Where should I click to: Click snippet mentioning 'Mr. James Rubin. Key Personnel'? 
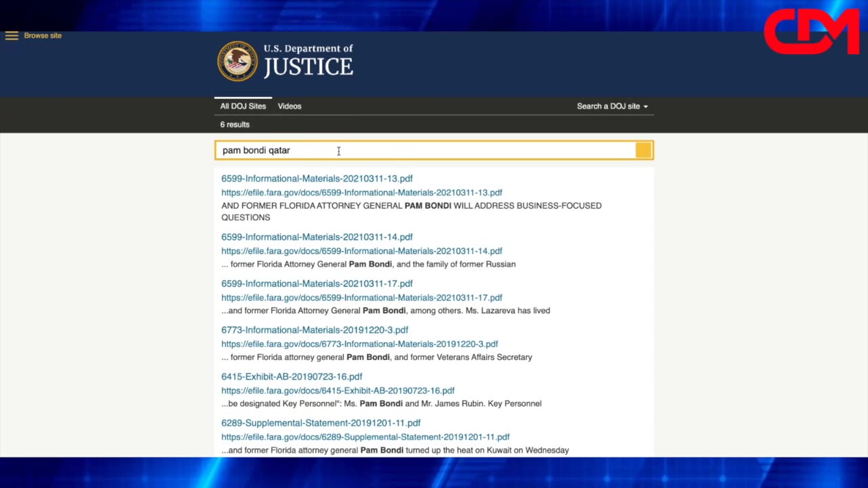tap(381, 403)
